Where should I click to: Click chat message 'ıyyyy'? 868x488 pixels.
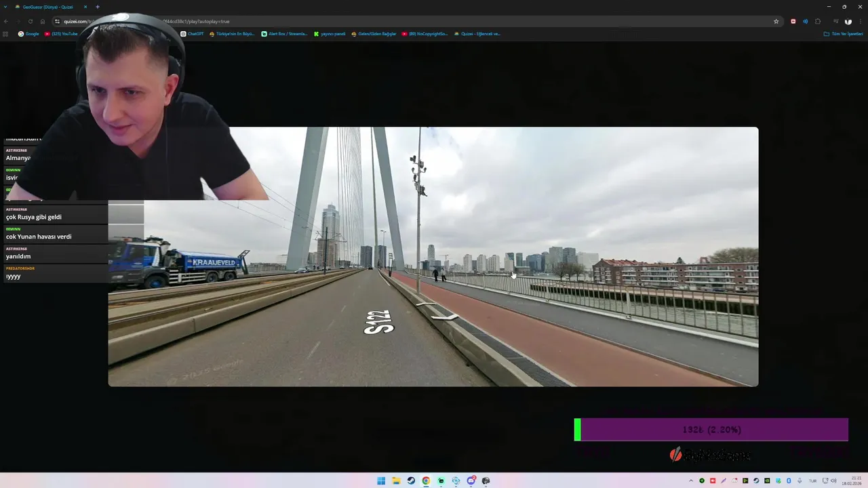tap(14, 276)
